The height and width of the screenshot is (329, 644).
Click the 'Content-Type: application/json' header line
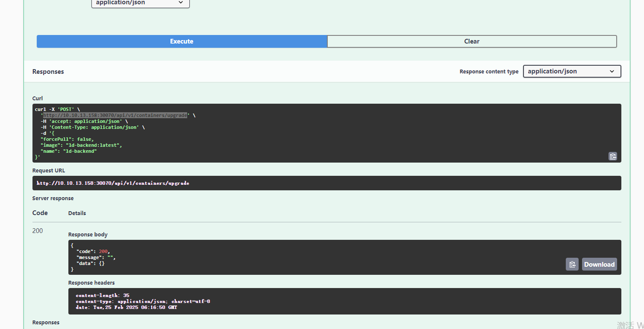pyautogui.click(x=93, y=127)
